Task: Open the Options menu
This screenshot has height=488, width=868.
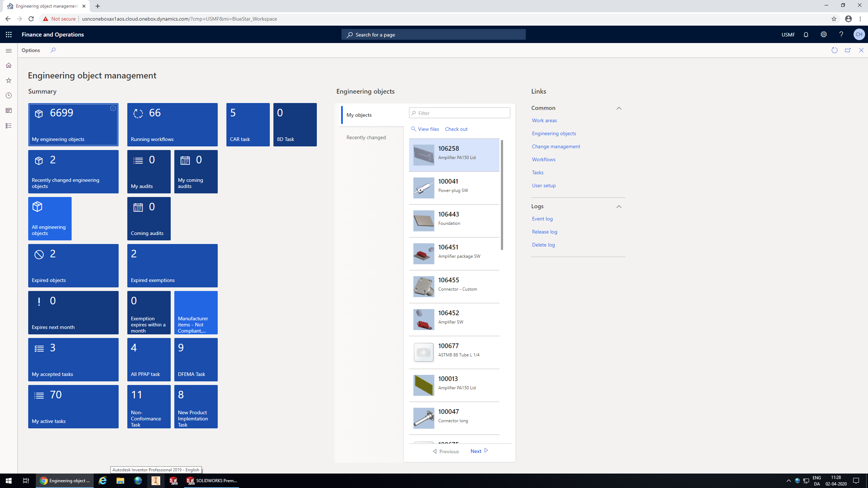Action: (x=31, y=50)
